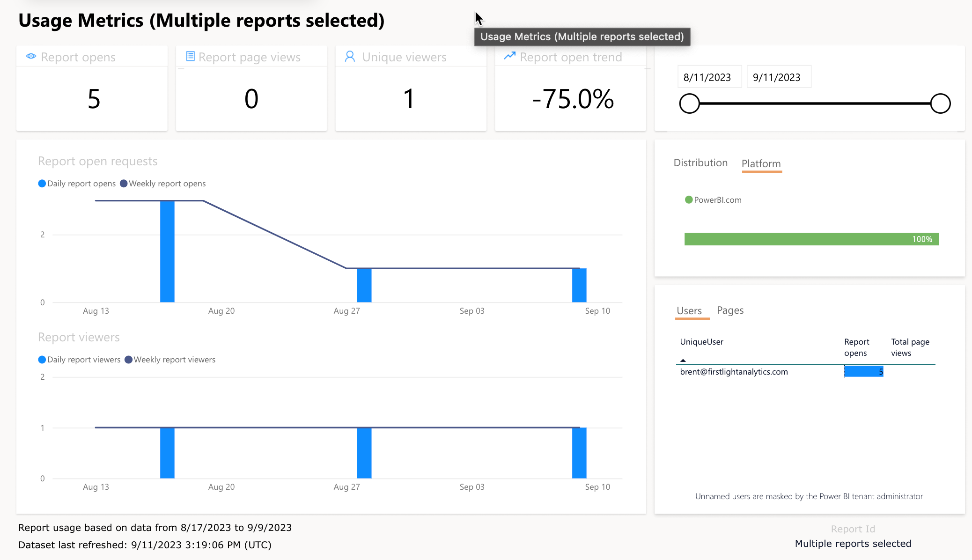972x560 pixels.
Task: Click the Report page views document icon
Action: 190,56
